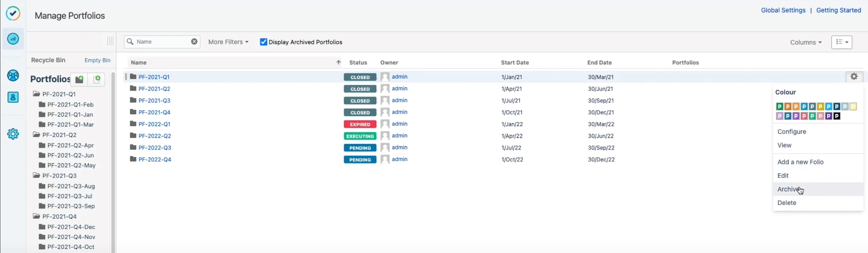Pick the black colour swatch
Viewport: 868px width, 253px height.
coord(837,116)
